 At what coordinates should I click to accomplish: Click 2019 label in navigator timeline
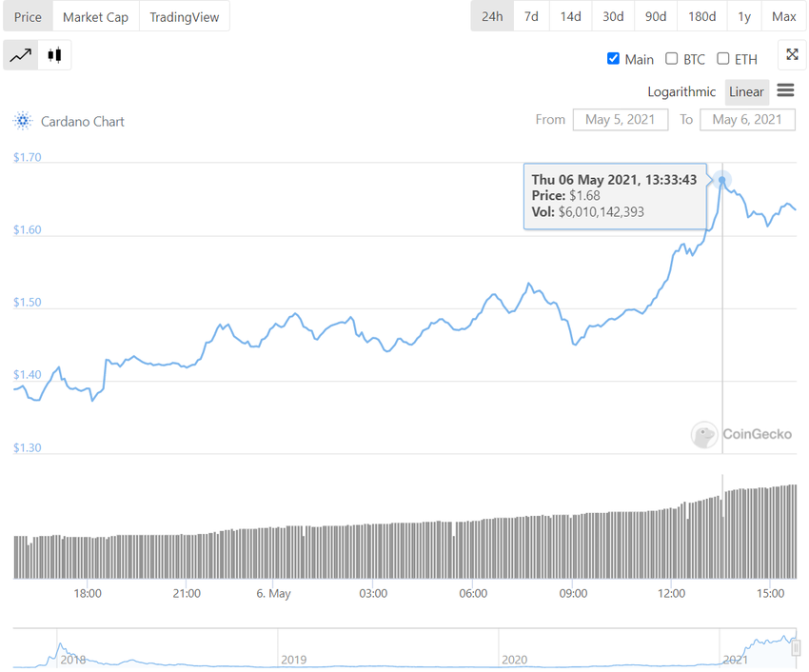click(x=293, y=660)
